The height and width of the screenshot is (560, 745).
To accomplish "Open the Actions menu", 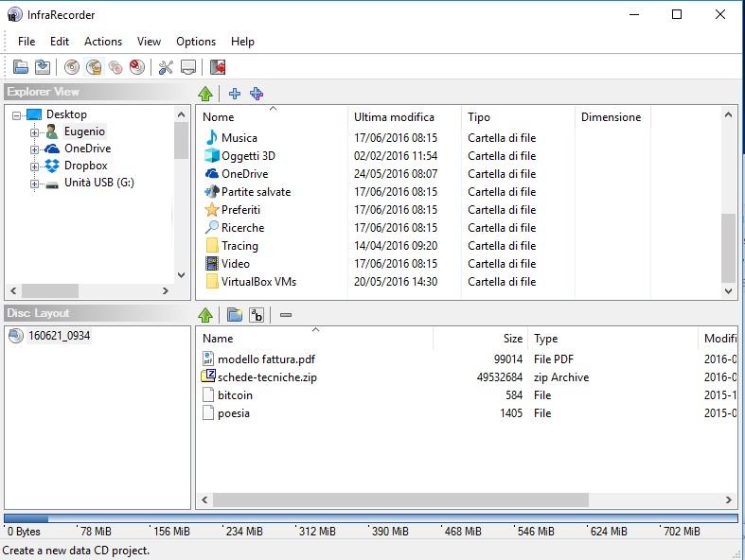I will (x=103, y=42).
